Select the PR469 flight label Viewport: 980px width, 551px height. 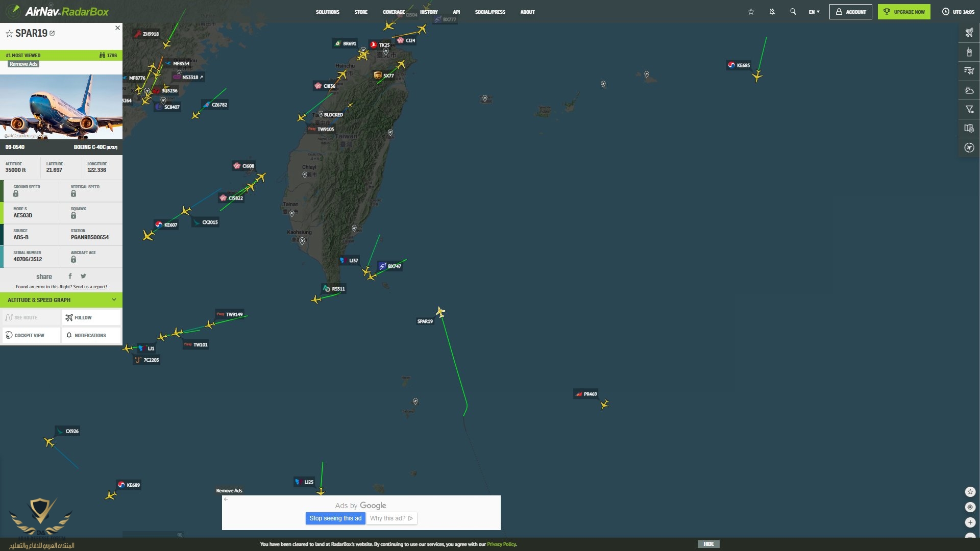(586, 394)
